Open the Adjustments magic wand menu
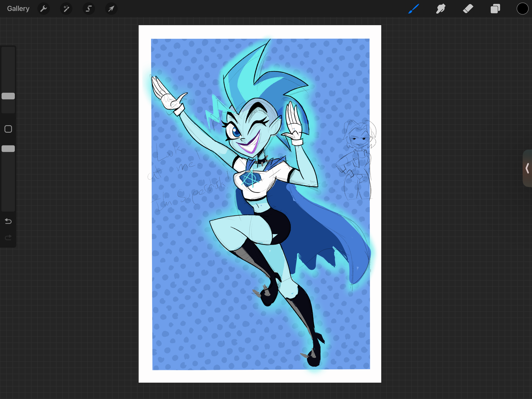This screenshot has height=399, width=532. (x=66, y=9)
